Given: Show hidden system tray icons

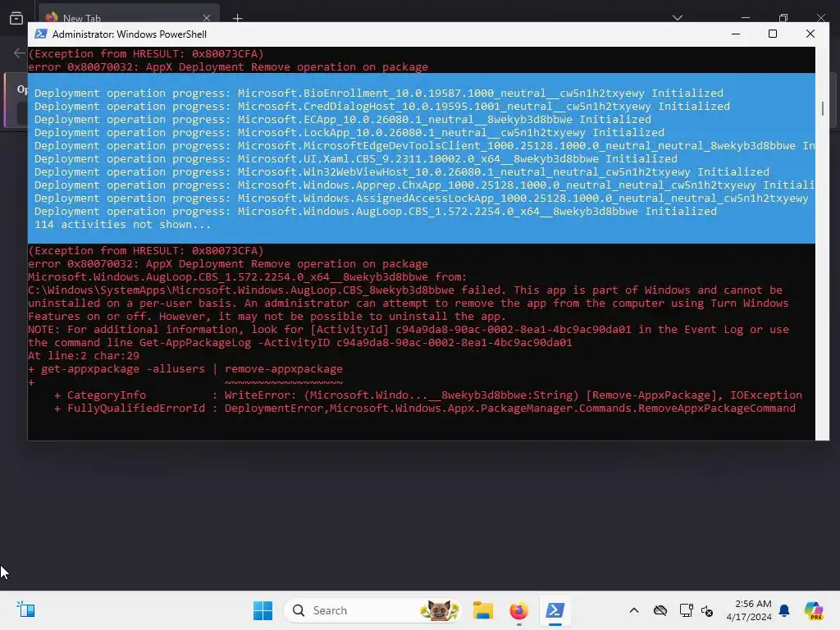Looking at the screenshot, I should (x=634, y=610).
